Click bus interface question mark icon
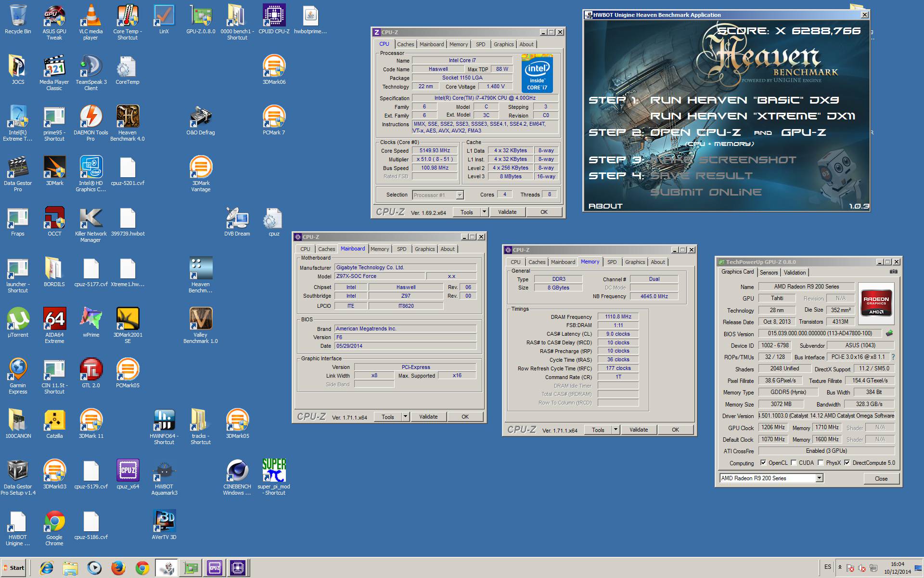This screenshot has height=578, width=924. pyautogui.click(x=893, y=357)
